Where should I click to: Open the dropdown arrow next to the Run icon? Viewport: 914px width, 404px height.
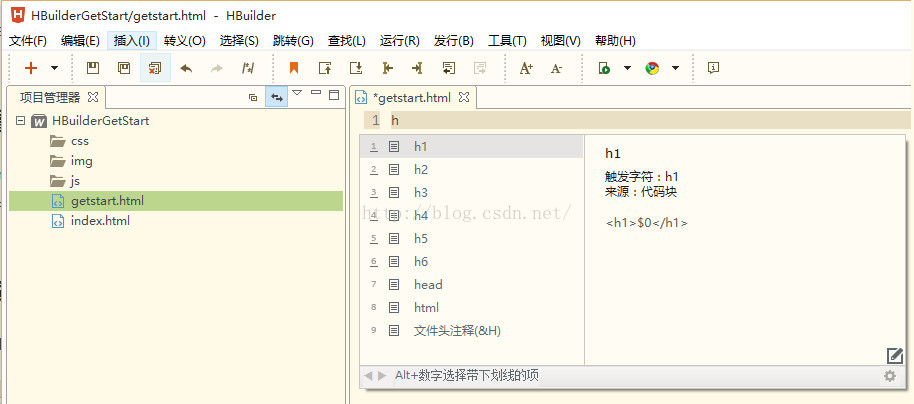(627, 68)
